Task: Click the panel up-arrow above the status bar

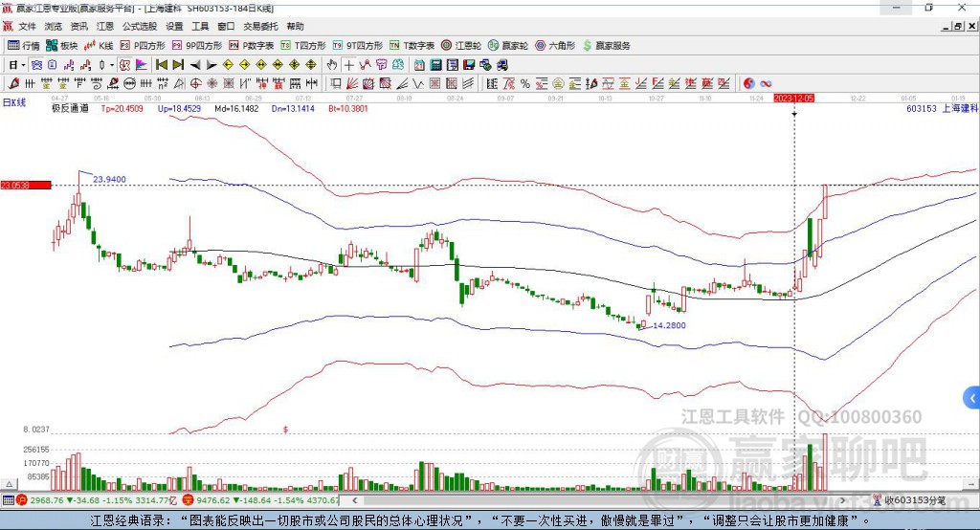Action: click(x=9, y=484)
